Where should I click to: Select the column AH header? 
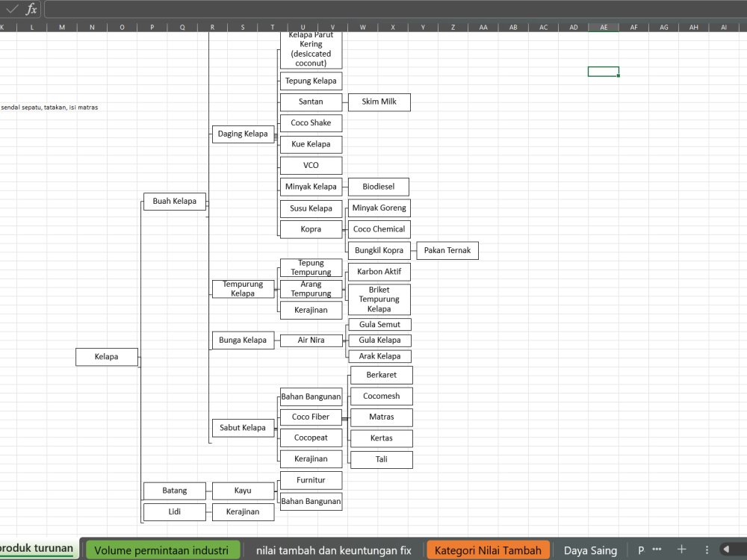(x=694, y=27)
